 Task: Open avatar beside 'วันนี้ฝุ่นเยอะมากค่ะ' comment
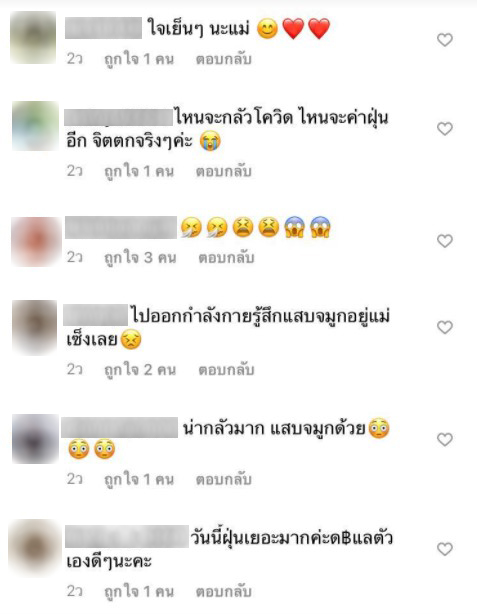(34, 548)
